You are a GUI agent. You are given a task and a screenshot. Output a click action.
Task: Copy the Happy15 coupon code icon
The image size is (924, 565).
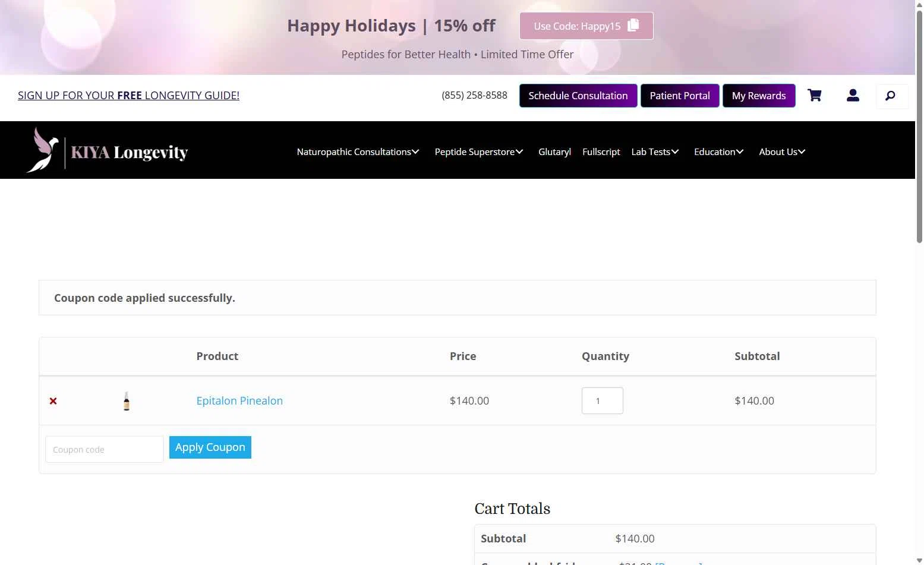tap(633, 25)
